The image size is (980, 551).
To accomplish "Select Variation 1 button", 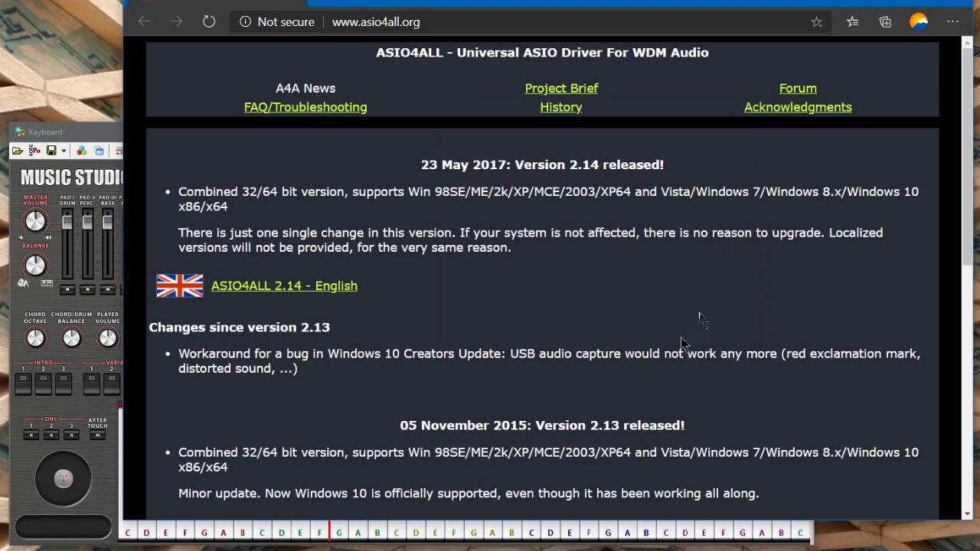I will pyautogui.click(x=91, y=384).
